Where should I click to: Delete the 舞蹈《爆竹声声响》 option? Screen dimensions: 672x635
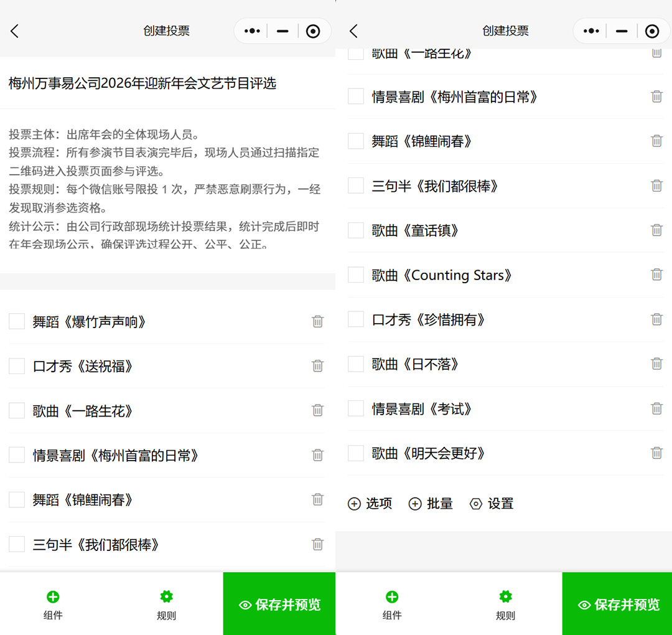(x=317, y=321)
